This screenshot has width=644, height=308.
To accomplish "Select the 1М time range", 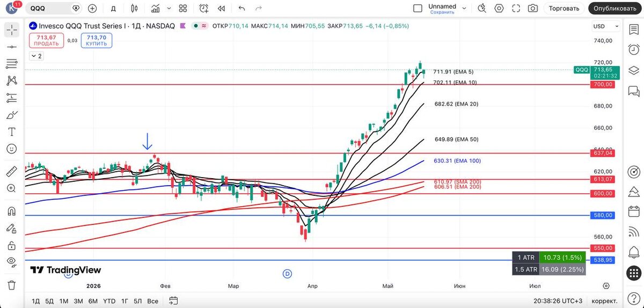I will [64, 300].
